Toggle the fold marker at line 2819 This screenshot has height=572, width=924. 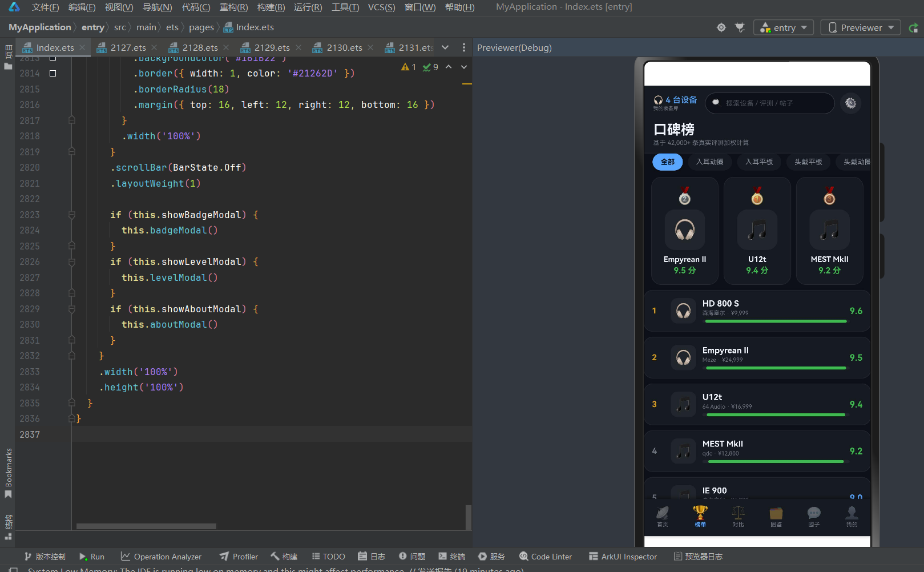click(x=72, y=152)
